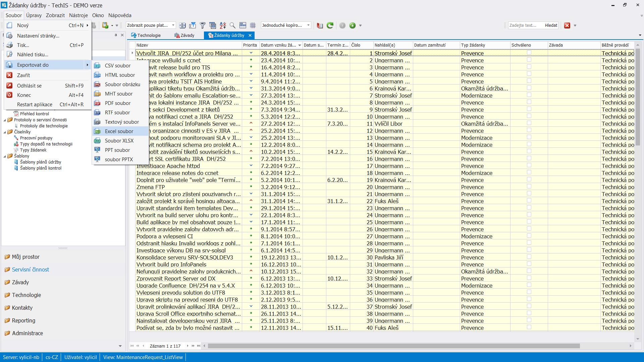Pin the left navigation panel
This screenshot has height=362, width=644.
click(116, 35)
